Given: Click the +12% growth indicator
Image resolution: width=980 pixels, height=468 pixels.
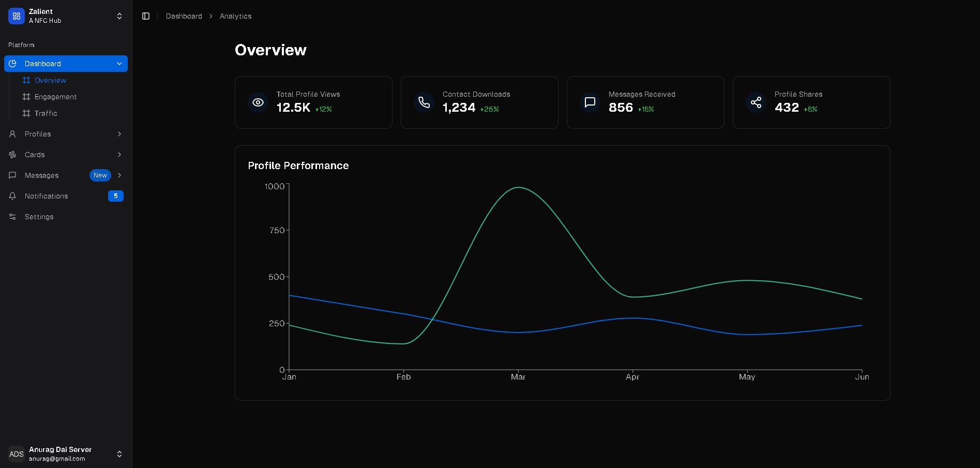Looking at the screenshot, I should click(324, 109).
